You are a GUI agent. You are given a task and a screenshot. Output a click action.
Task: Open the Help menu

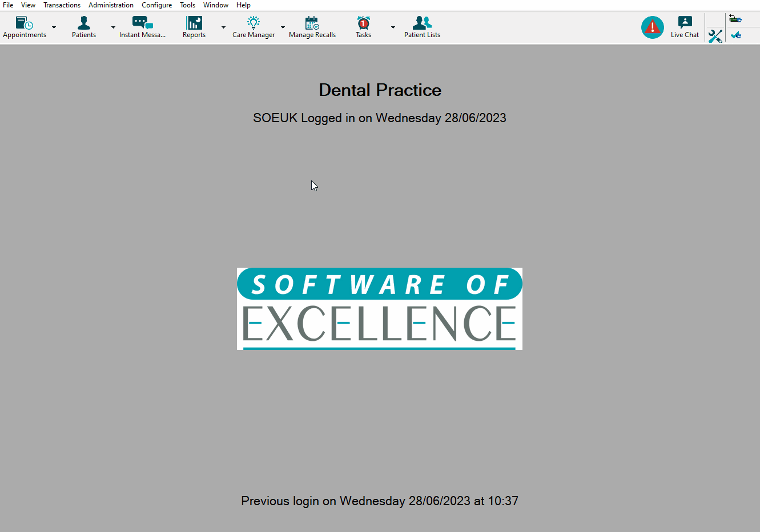tap(243, 5)
